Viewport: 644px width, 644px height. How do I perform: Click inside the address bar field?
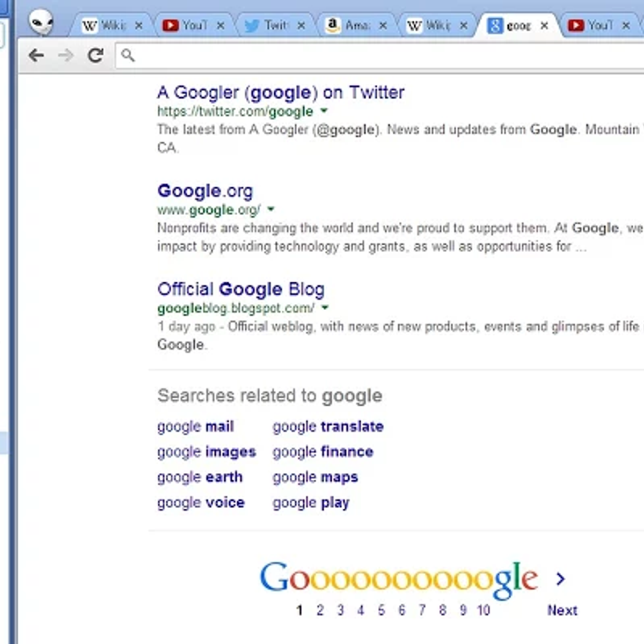(x=376, y=55)
